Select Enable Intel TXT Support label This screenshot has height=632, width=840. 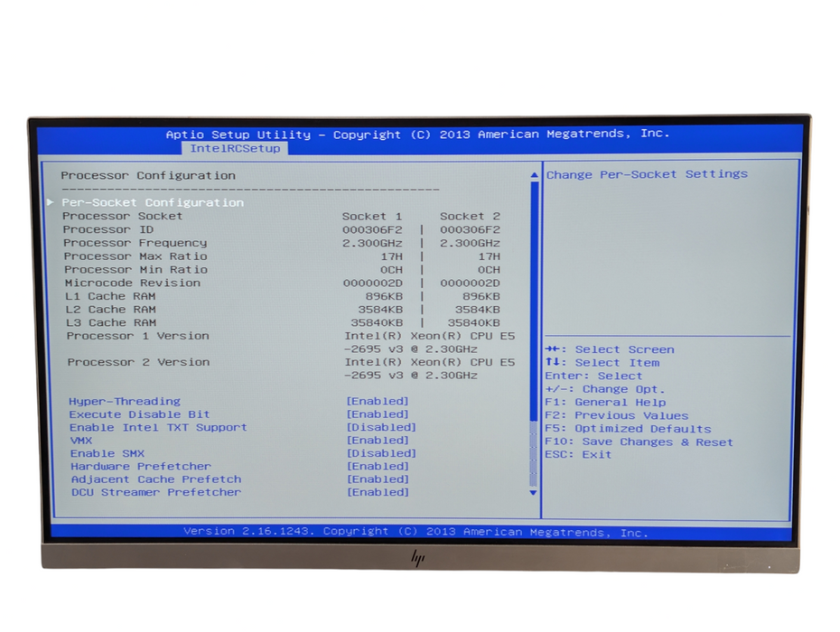(158, 427)
